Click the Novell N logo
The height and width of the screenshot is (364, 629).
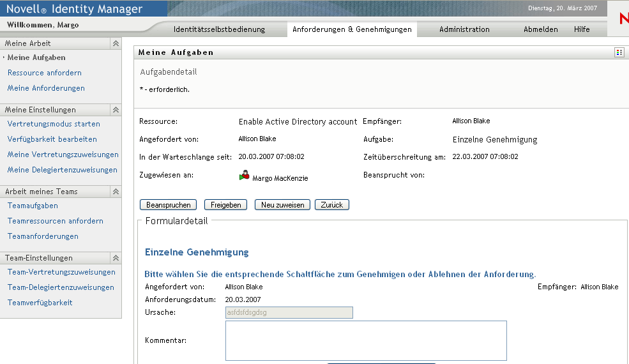point(623,19)
